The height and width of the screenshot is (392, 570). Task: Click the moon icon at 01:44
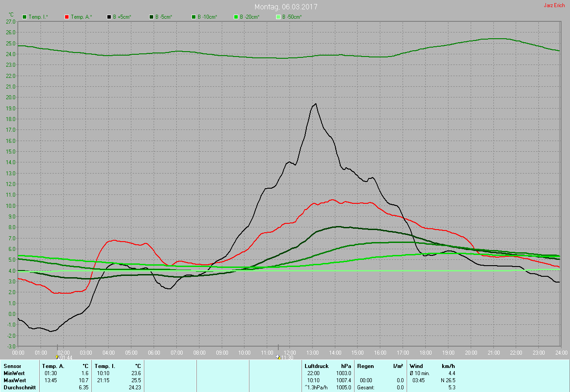coord(57,357)
